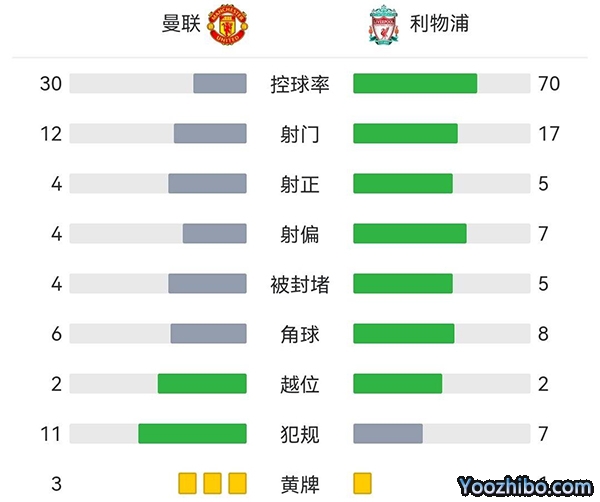Click Liverpool's green shots bar showing 17

pyautogui.click(x=405, y=134)
